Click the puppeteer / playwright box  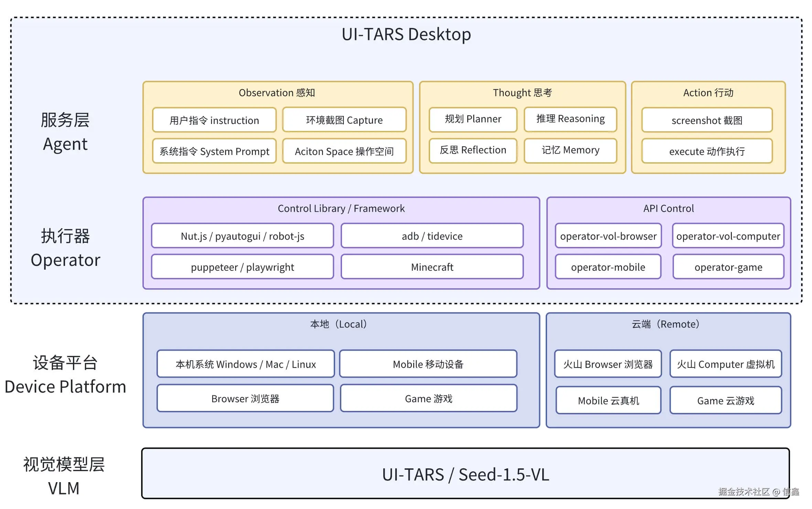242,267
